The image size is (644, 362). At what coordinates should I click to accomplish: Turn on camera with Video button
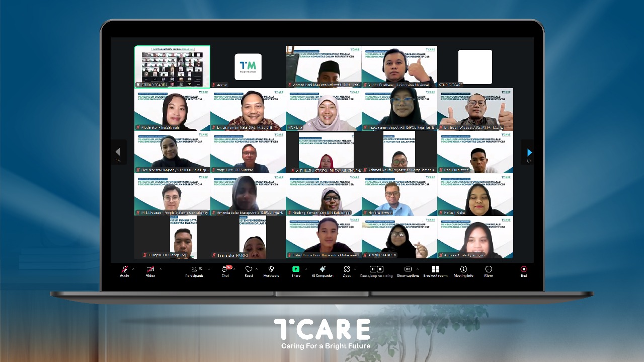click(x=150, y=270)
